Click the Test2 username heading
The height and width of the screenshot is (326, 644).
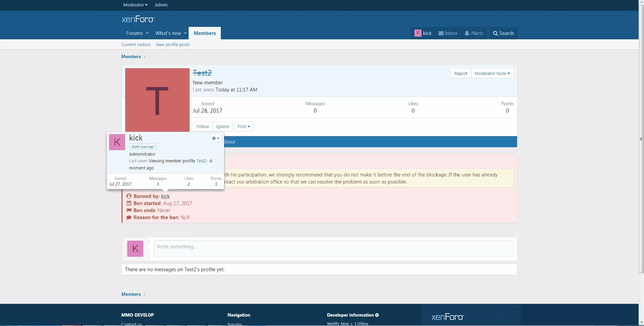[x=202, y=73]
